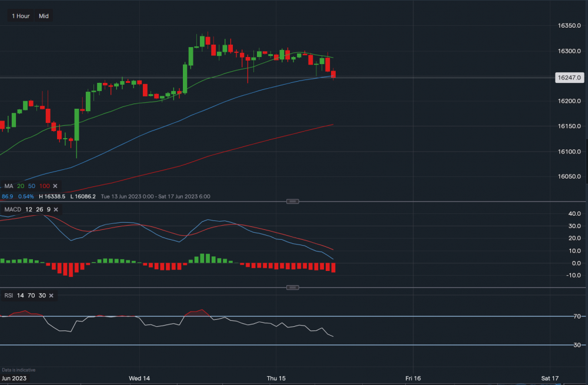Click the Data is indicative notice
Viewport: 588px width, 385px height.
click(x=18, y=370)
